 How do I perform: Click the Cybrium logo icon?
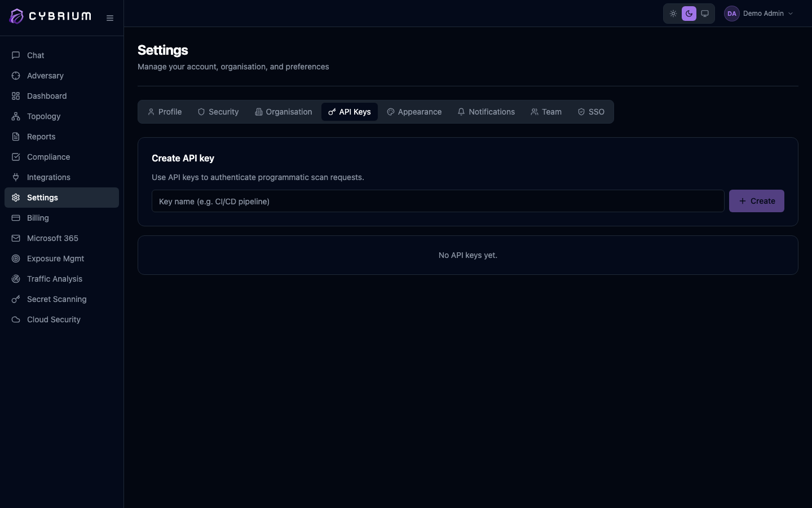coord(17,16)
